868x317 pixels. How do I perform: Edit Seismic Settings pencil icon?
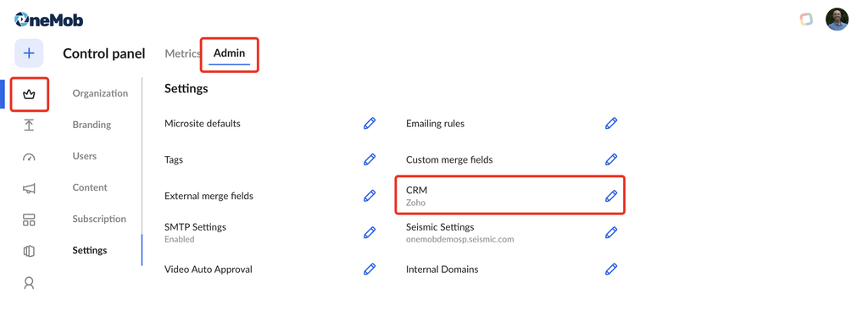(611, 232)
